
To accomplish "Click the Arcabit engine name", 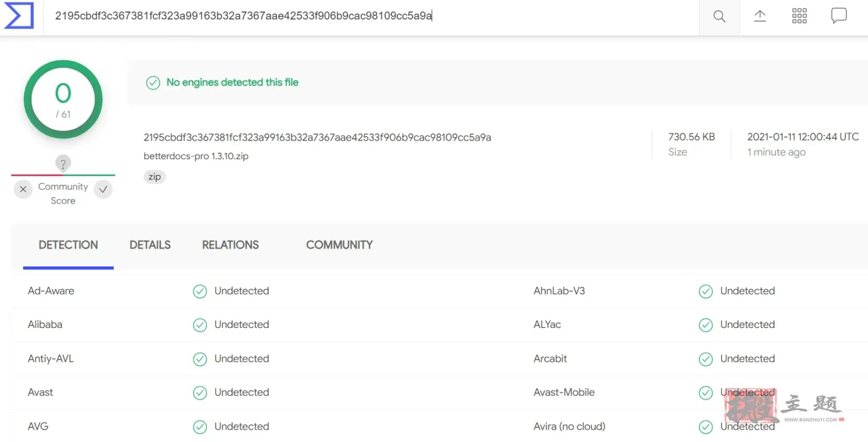I will click(550, 358).
